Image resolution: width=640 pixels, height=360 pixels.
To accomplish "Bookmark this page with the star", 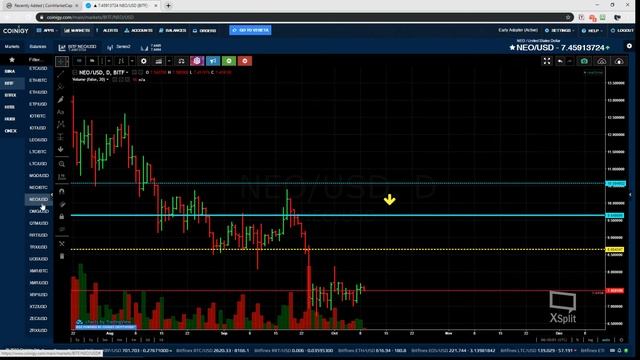I will tap(568, 17).
